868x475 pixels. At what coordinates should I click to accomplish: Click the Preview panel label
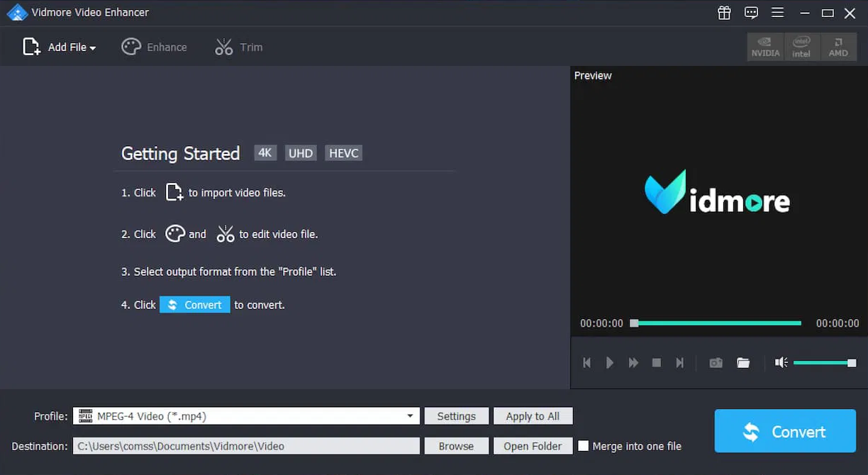click(x=593, y=76)
